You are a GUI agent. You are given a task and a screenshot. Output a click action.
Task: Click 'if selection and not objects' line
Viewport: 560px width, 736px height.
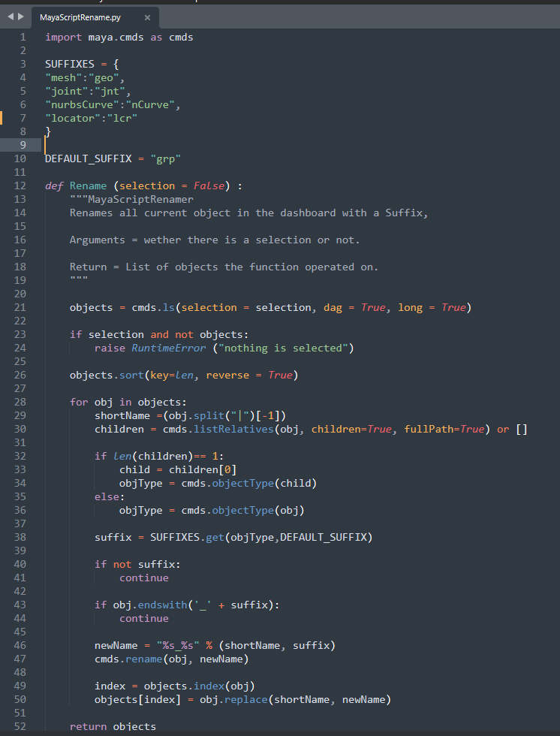coord(159,334)
